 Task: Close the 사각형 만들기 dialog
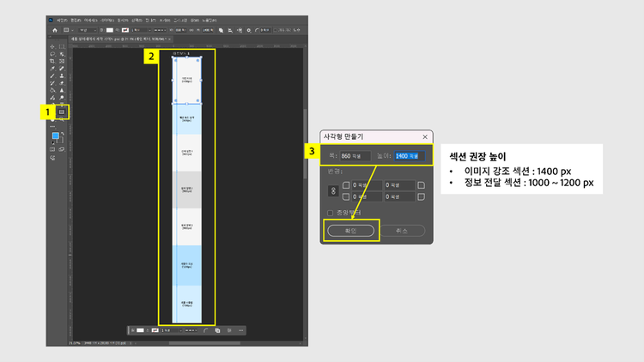click(425, 136)
